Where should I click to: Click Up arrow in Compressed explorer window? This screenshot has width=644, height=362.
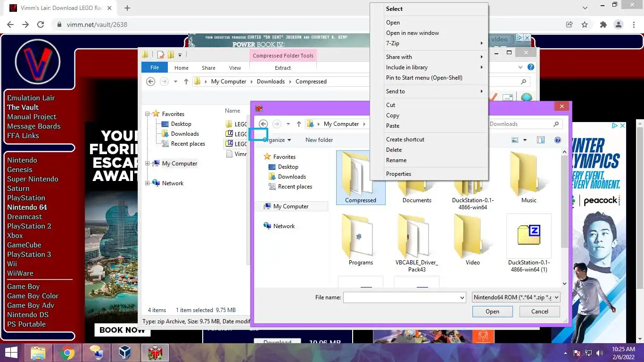(x=186, y=82)
